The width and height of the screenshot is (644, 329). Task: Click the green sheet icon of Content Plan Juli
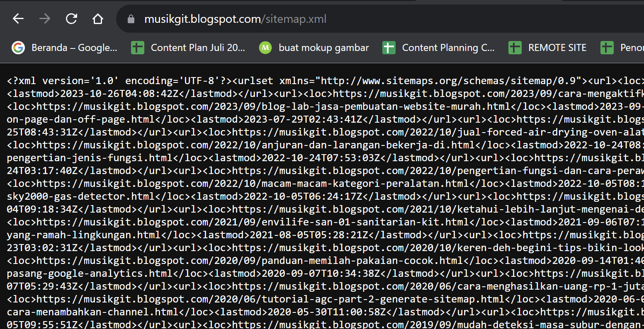[x=137, y=48]
